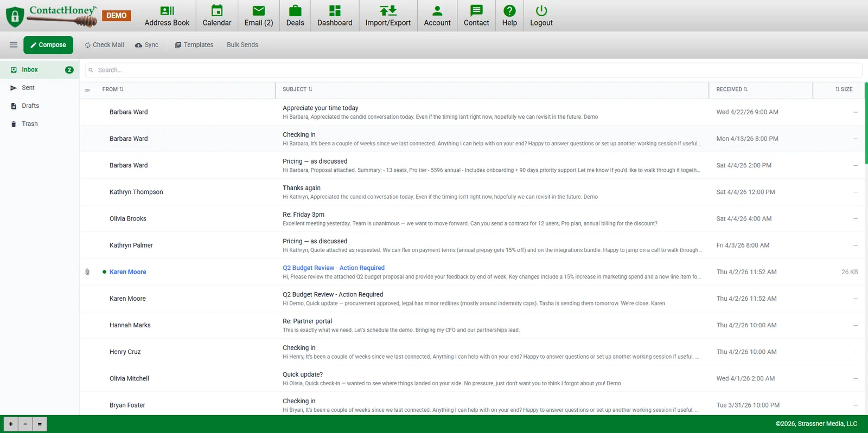
Task: Click the attachment icon on Karen Moore's unread email
Action: (x=87, y=272)
